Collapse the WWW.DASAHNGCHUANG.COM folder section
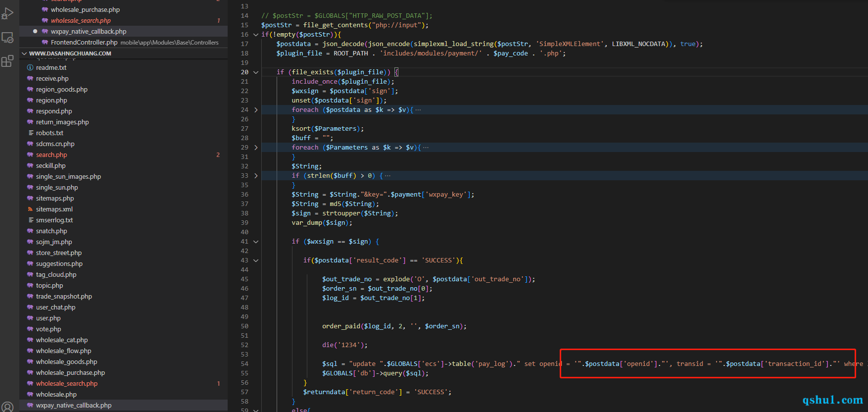This screenshot has width=868, height=412. click(24, 53)
